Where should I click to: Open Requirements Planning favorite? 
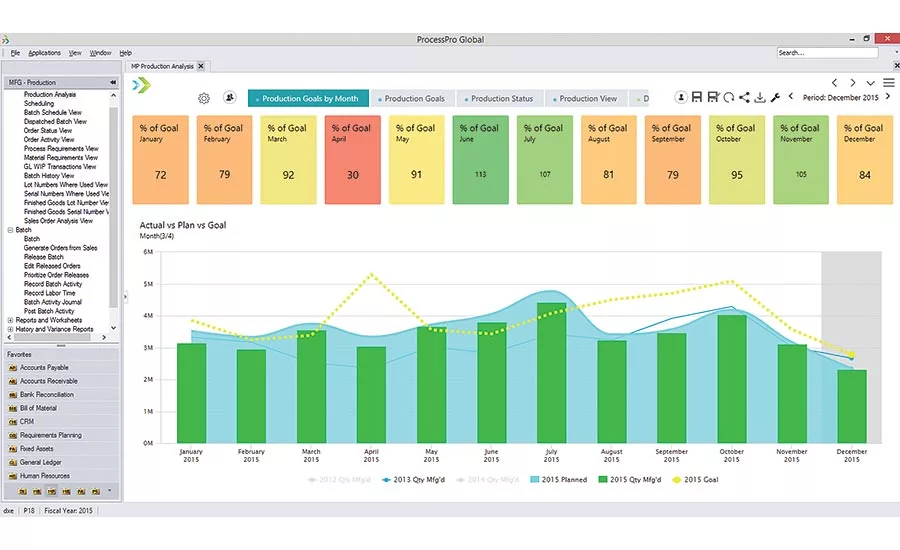pos(61,435)
